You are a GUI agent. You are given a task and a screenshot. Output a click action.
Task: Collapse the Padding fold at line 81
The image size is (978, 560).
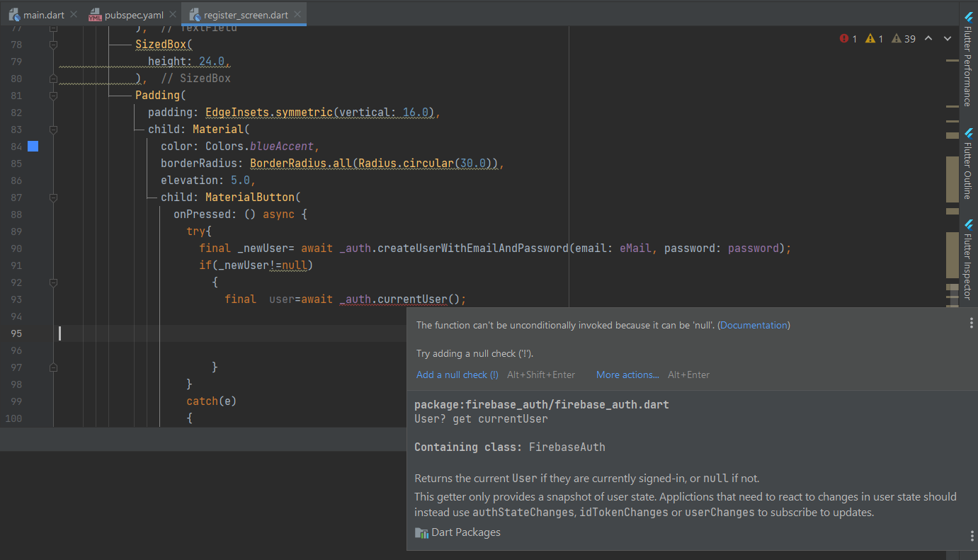(x=53, y=96)
